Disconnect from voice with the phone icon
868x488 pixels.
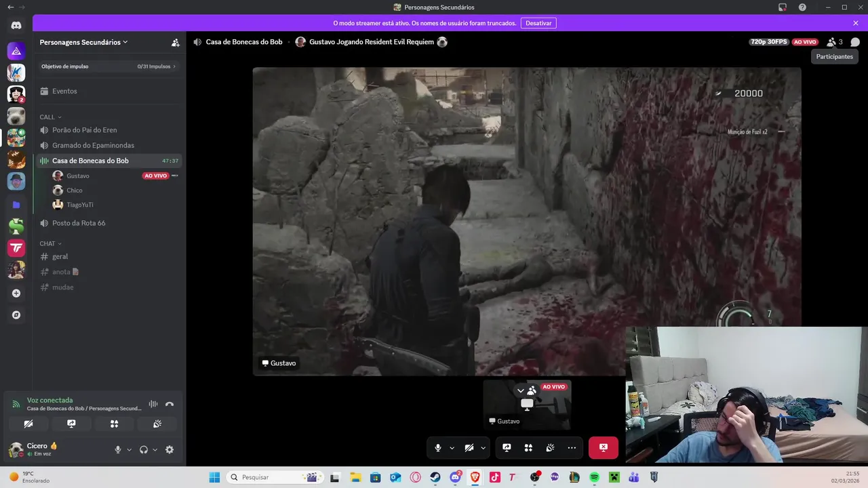(x=170, y=404)
